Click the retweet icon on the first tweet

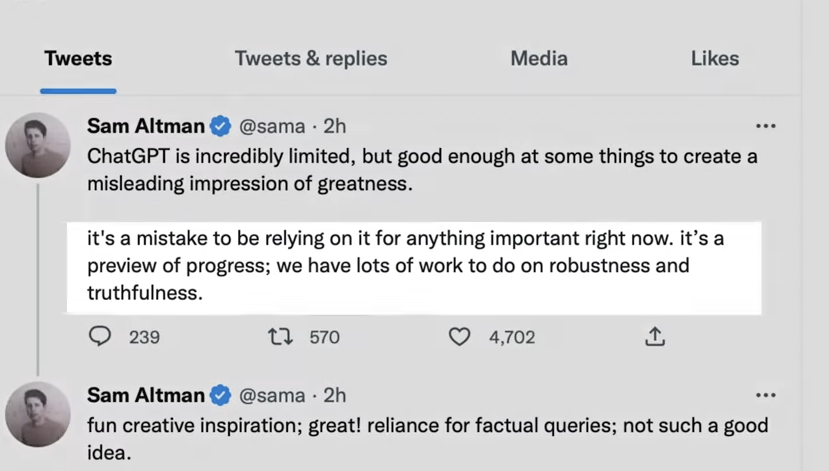point(281,337)
